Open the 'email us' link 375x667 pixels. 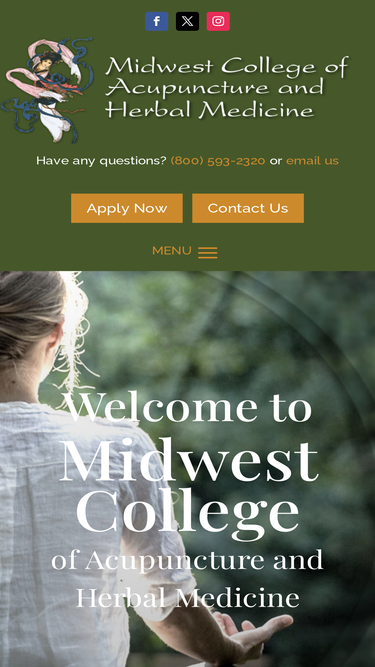312,161
